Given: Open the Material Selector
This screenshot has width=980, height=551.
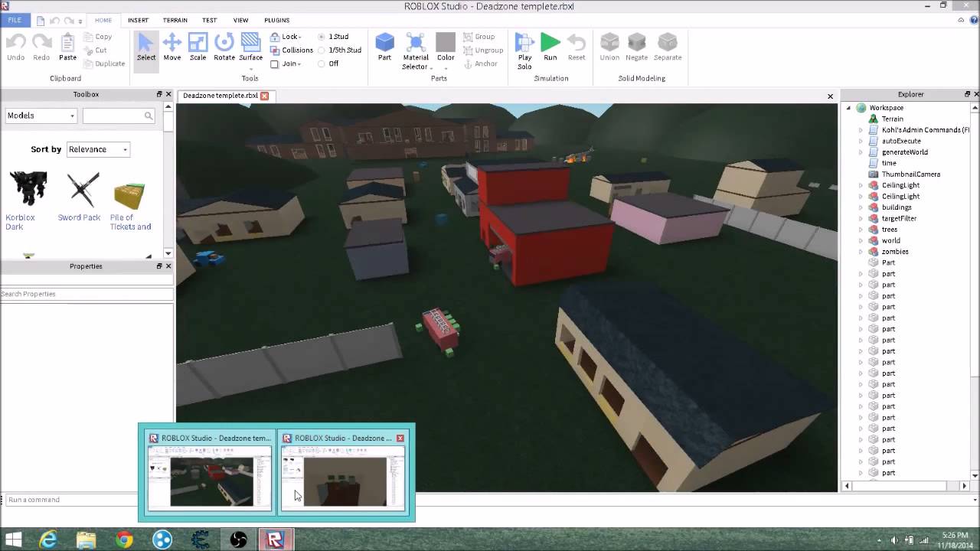Looking at the screenshot, I should click(x=416, y=51).
